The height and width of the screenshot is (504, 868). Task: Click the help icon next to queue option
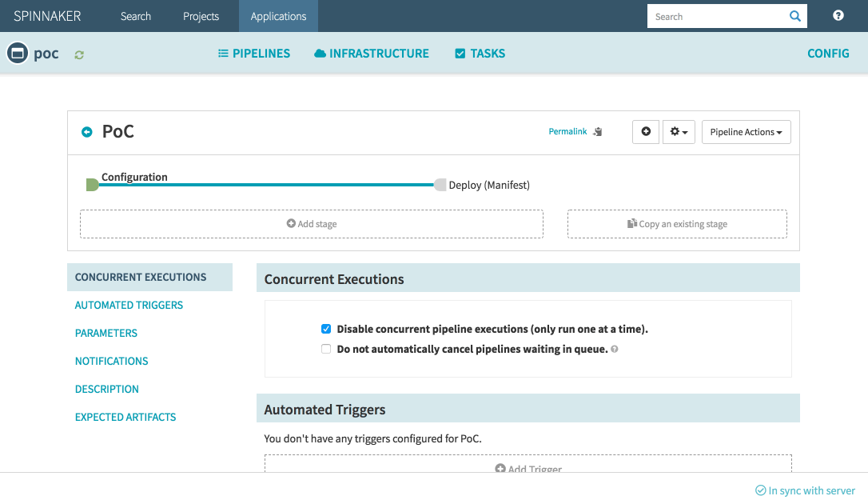tap(615, 350)
